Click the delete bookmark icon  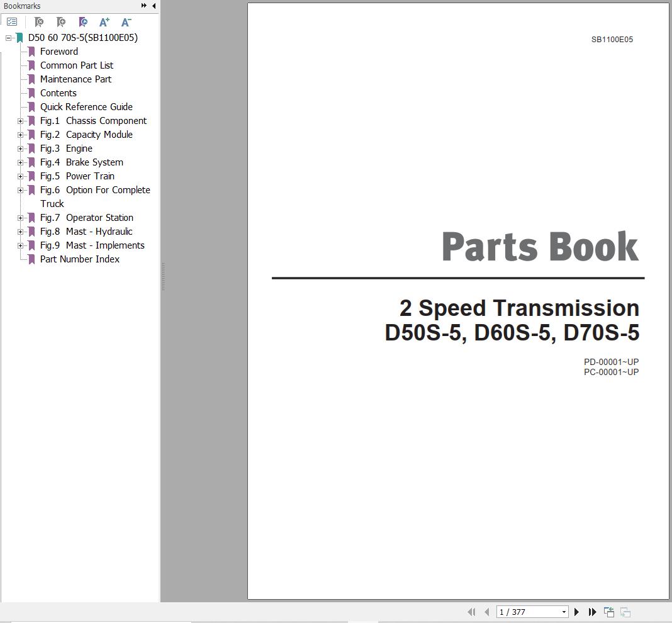(38, 21)
